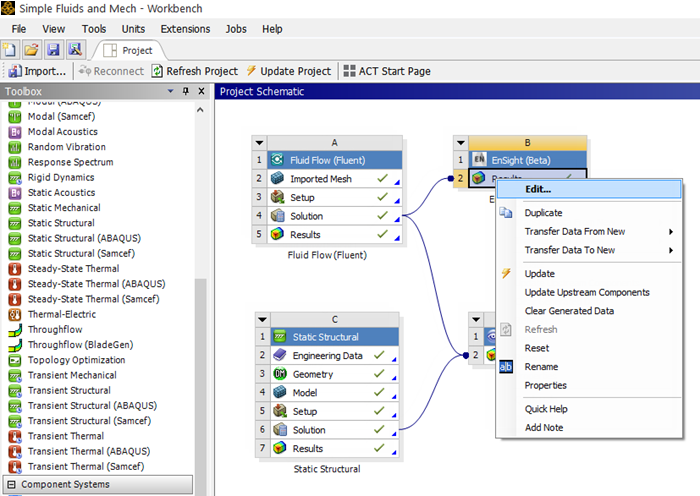Click the Refresh Project icon
Image resolution: width=700 pixels, height=496 pixels.
click(157, 71)
